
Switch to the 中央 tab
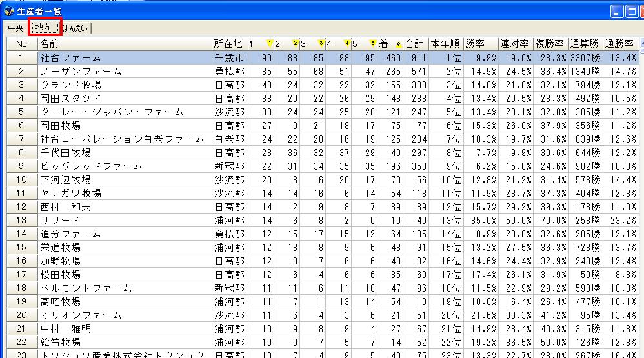[x=16, y=28]
